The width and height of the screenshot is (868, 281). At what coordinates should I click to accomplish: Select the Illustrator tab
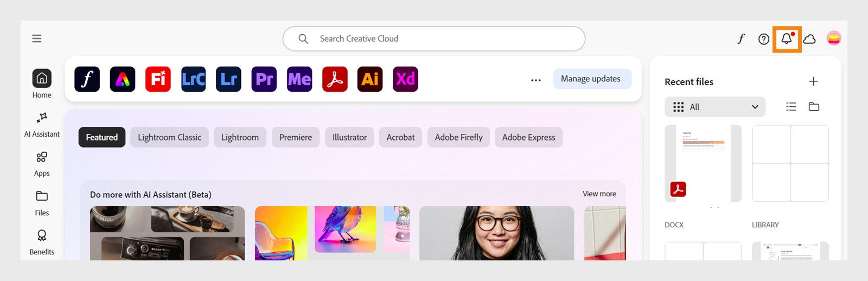(x=349, y=137)
